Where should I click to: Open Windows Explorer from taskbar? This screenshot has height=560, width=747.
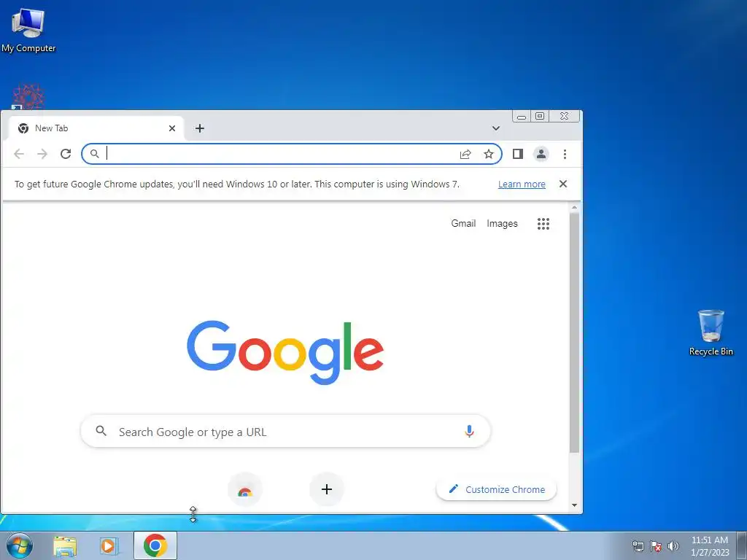[x=65, y=546]
